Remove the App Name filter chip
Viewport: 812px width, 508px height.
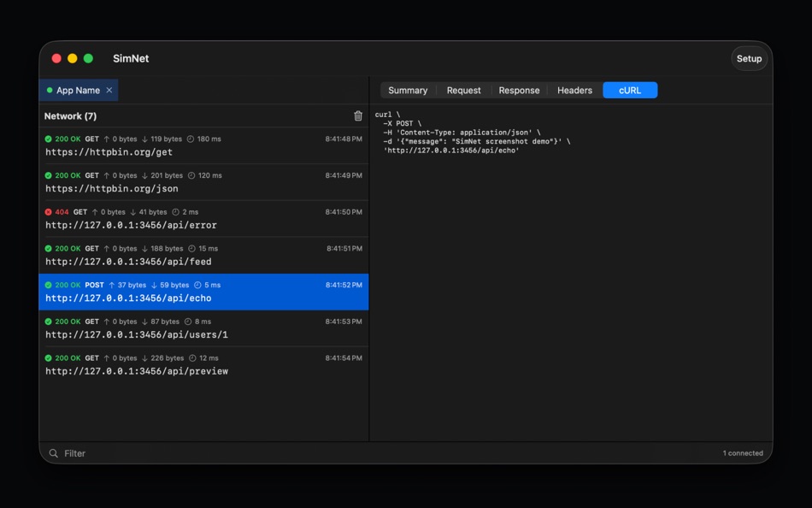pos(109,90)
